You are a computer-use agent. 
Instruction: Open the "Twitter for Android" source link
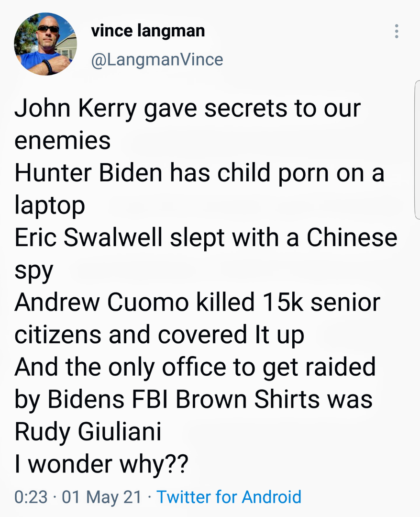point(229,496)
